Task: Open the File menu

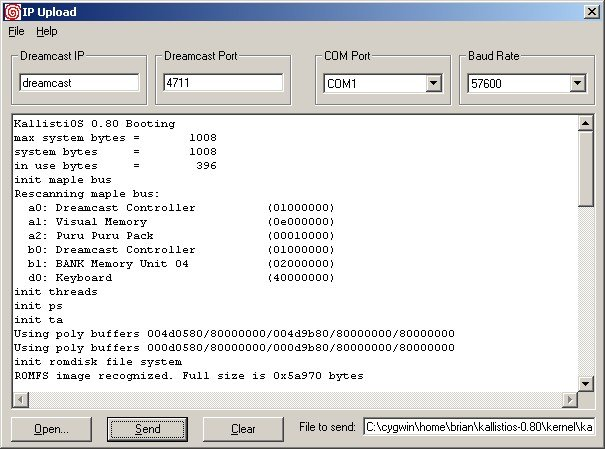Action: (x=16, y=32)
